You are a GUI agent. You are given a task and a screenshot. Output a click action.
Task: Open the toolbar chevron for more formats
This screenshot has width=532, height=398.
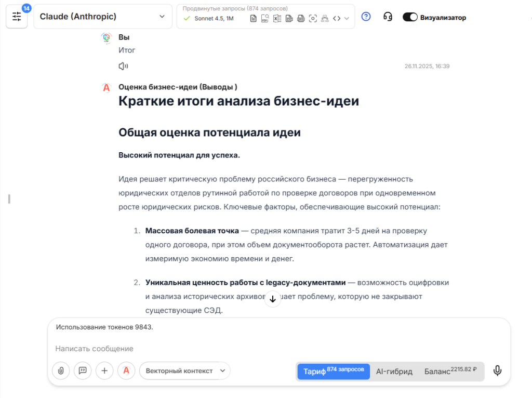click(347, 18)
